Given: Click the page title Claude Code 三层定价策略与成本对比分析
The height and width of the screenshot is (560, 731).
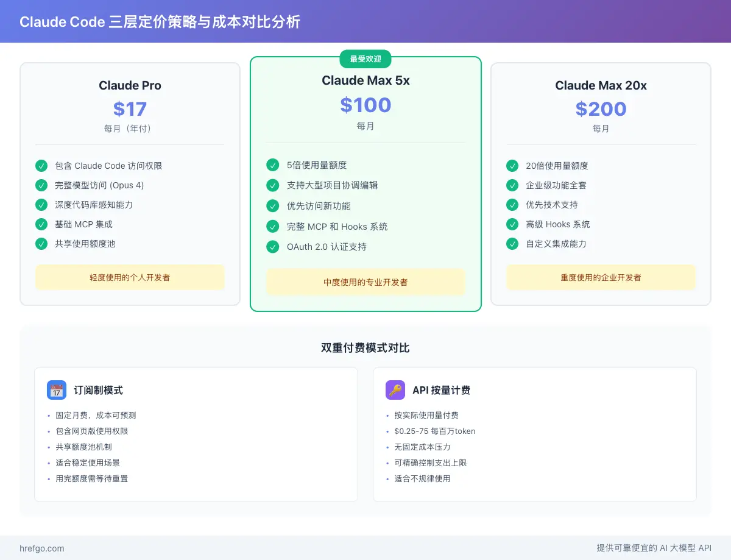Looking at the screenshot, I should pos(160,22).
